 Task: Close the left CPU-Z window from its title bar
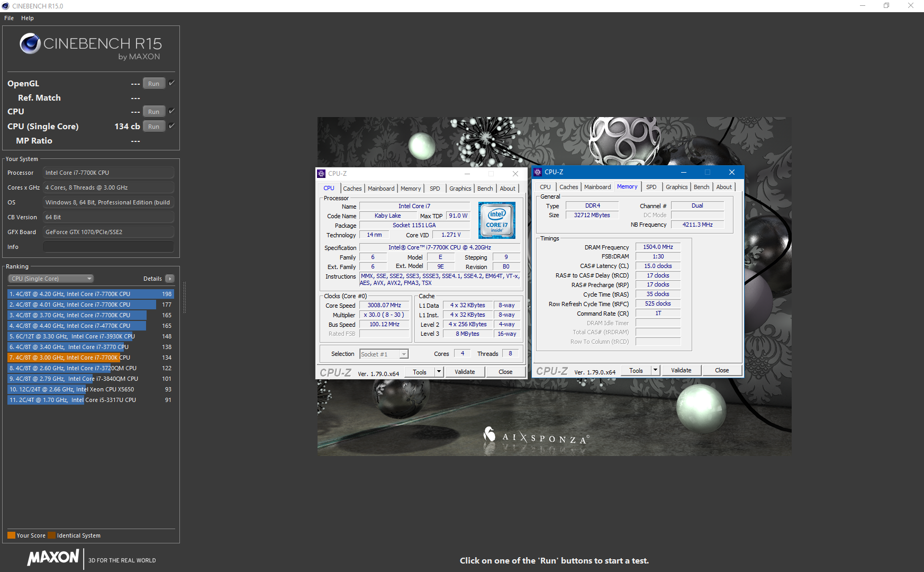point(515,174)
